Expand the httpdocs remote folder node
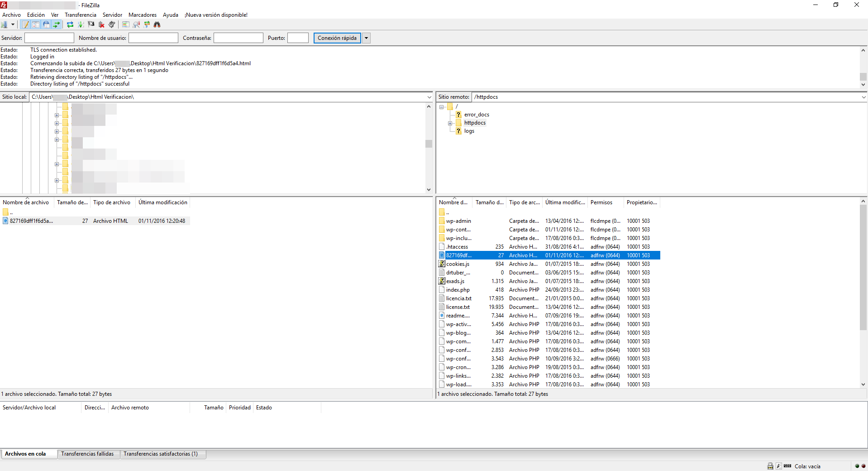This screenshot has height=471, width=868. coord(450,123)
